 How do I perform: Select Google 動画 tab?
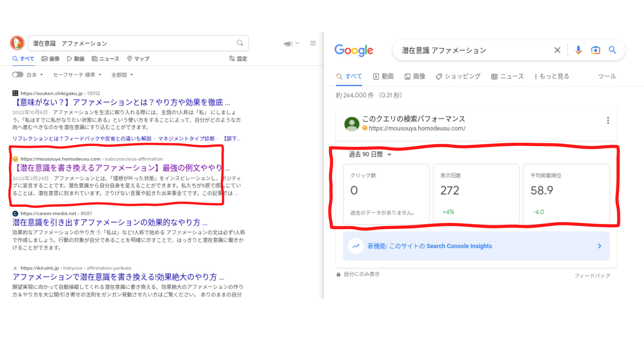tap(383, 76)
